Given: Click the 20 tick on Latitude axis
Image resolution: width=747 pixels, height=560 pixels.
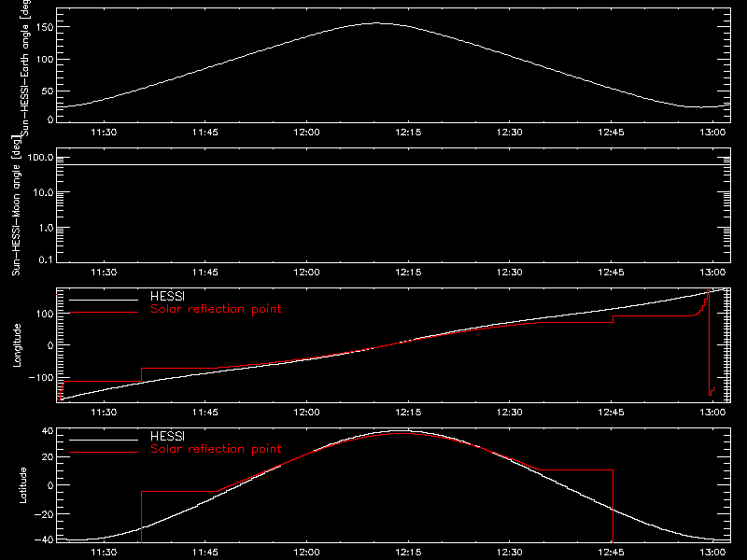Looking at the screenshot, I should tap(48, 457).
